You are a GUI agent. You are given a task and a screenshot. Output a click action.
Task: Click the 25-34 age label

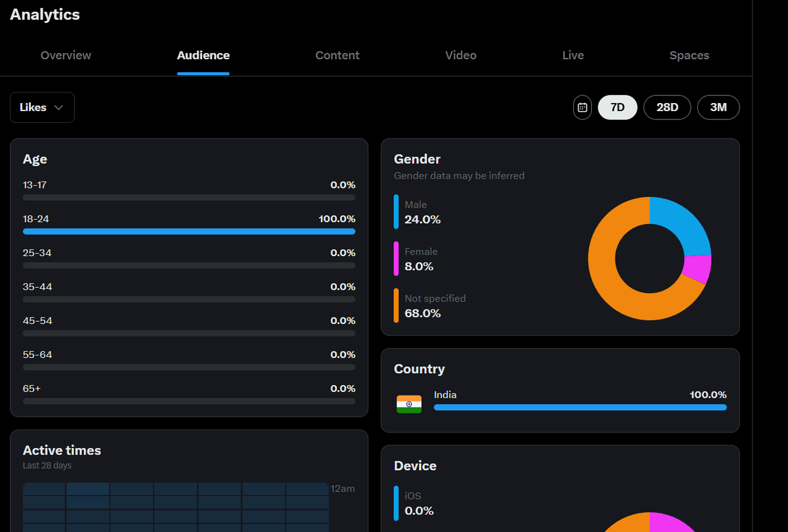pyautogui.click(x=37, y=253)
